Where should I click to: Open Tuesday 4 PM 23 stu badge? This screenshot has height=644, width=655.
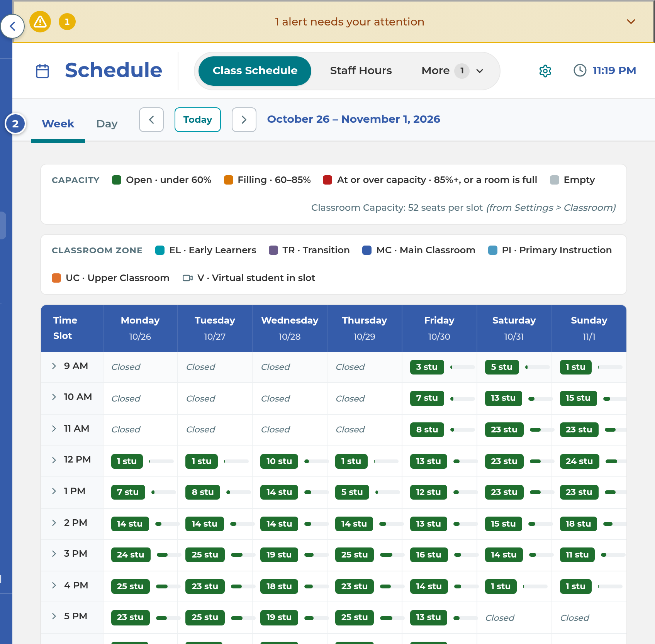coord(205,586)
